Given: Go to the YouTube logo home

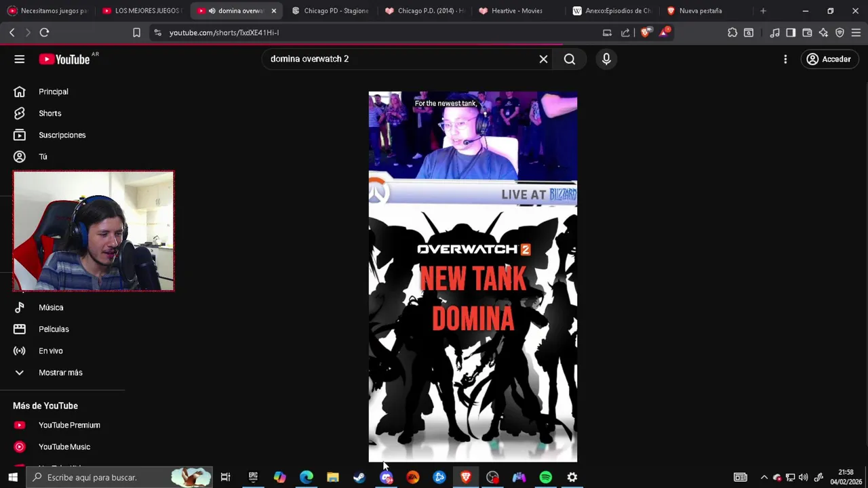Looking at the screenshot, I should pos(64,60).
